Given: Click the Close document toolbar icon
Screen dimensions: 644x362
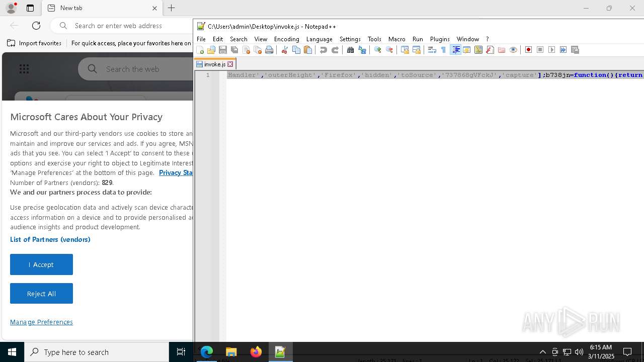Looking at the screenshot, I should pos(246,50).
